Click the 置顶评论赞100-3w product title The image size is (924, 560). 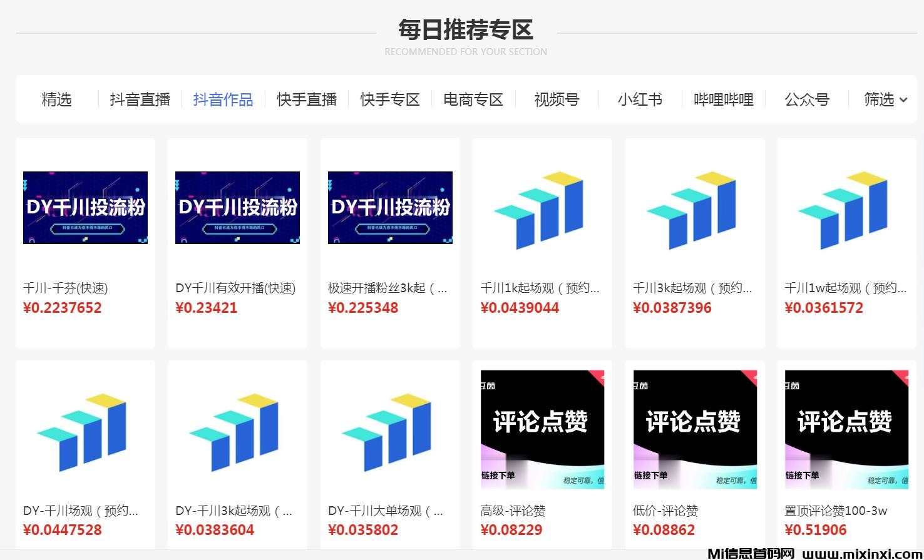pyautogui.click(x=836, y=511)
